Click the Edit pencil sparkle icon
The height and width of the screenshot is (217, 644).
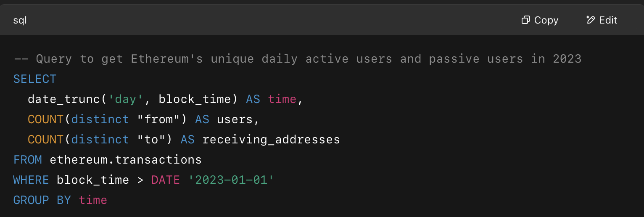click(x=591, y=20)
